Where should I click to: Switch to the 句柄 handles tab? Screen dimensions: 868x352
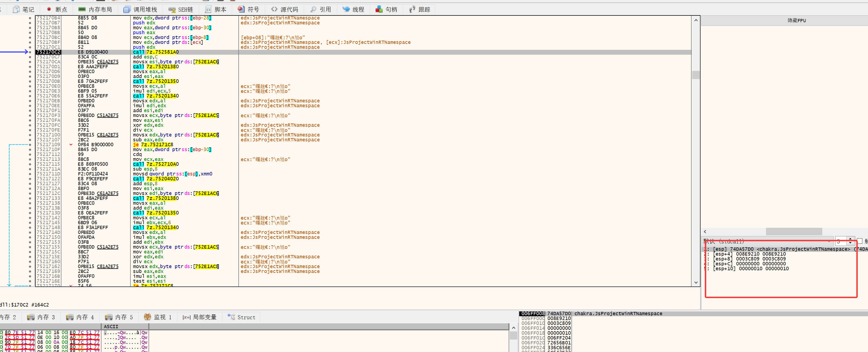coord(386,9)
